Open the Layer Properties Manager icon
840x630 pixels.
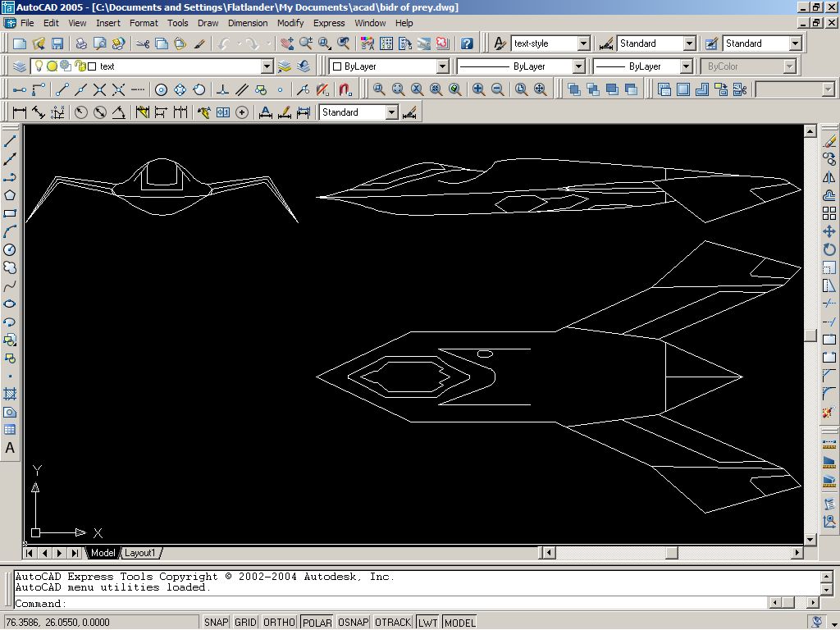click(x=20, y=66)
